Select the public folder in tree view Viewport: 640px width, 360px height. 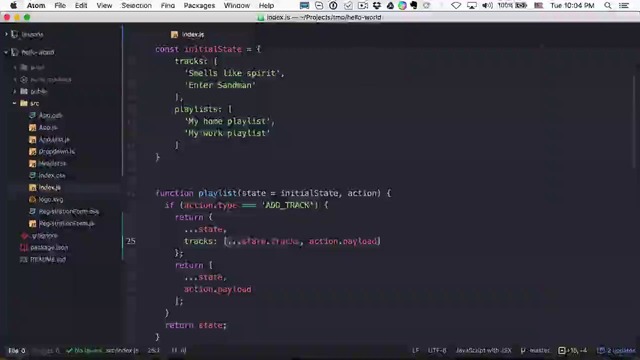point(39,91)
